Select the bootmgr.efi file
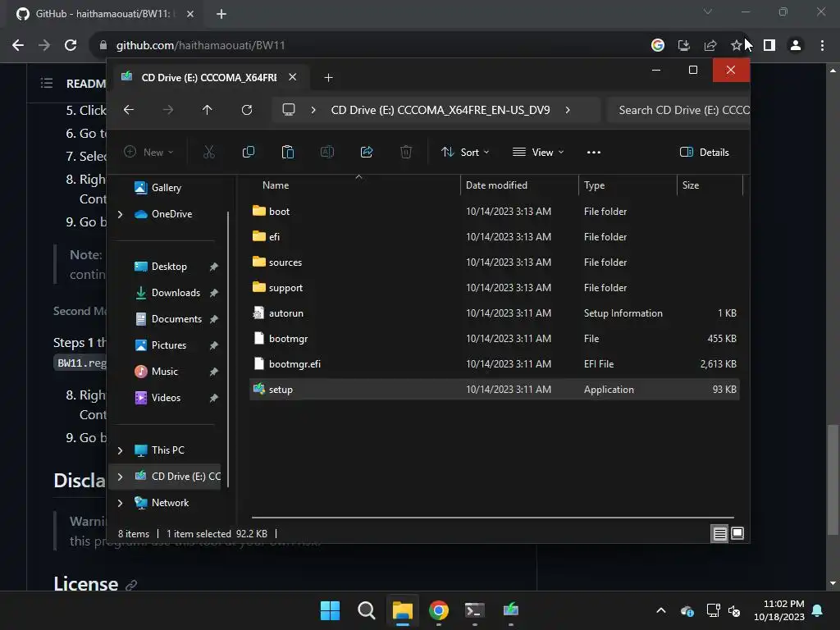The width and height of the screenshot is (840, 630). click(495, 363)
